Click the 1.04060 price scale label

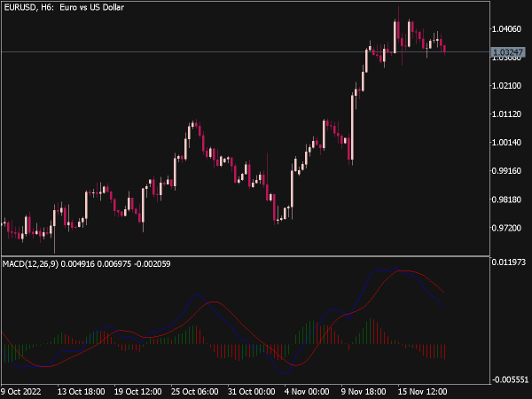point(506,29)
